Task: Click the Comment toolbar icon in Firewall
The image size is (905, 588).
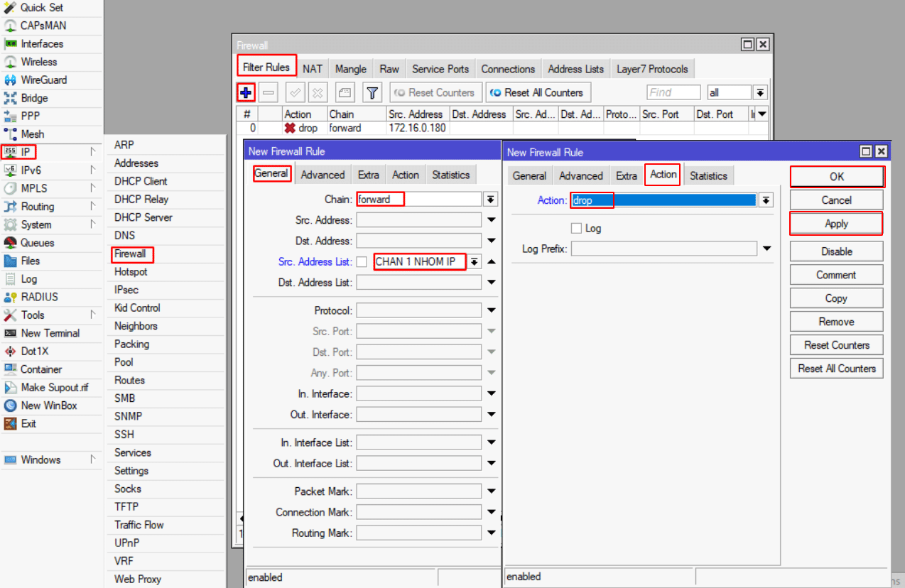Action: [x=345, y=92]
